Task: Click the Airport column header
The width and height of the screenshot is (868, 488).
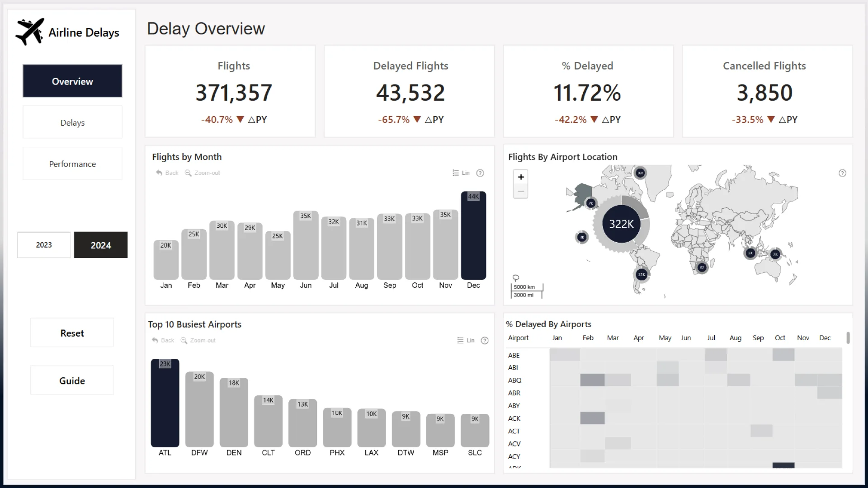Action: [518, 338]
